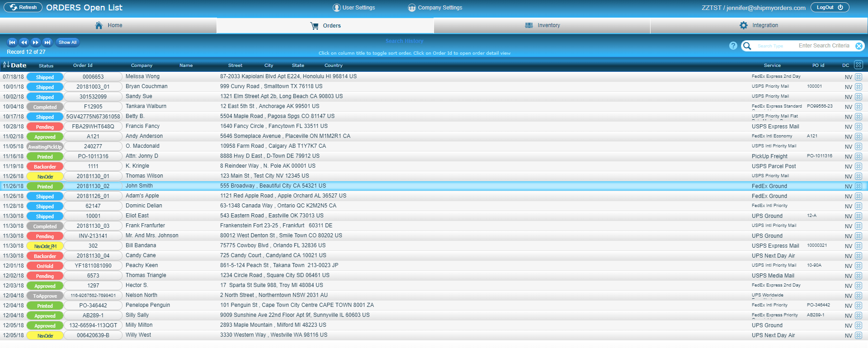Click the LogOut button

pos(830,7)
